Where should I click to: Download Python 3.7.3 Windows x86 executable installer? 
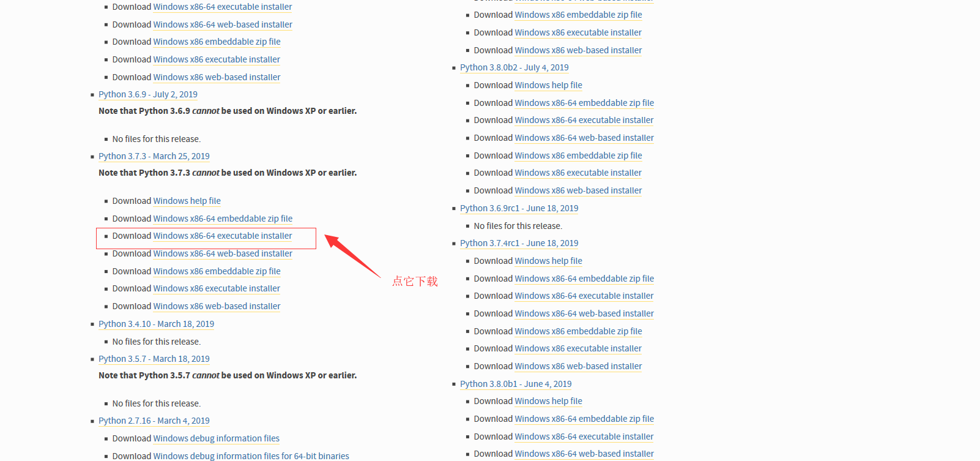pyautogui.click(x=217, y=288)
